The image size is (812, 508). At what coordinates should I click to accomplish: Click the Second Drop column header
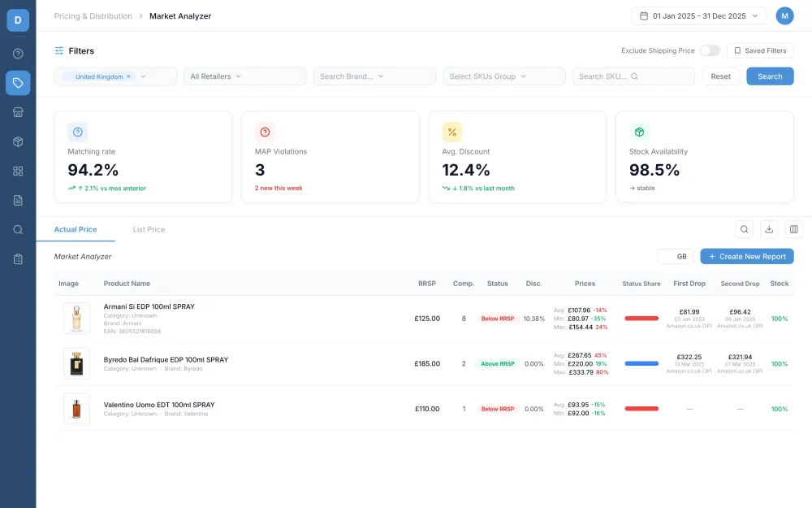[x=740, y=284]
